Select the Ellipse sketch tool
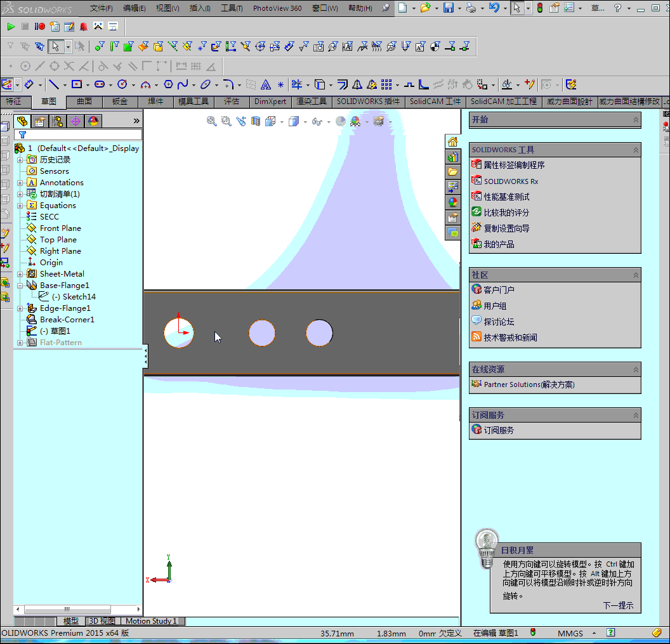The image size is (670, 644). pyautogui.click(x=206, y=84)
